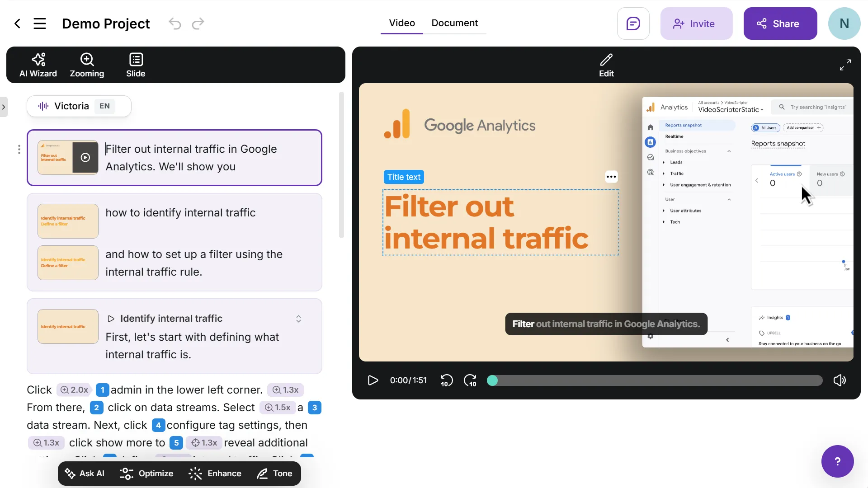This screenshot has height=488, width=868.
Task: Expand the video preview to fullscreen
Action: pos(845,65)
